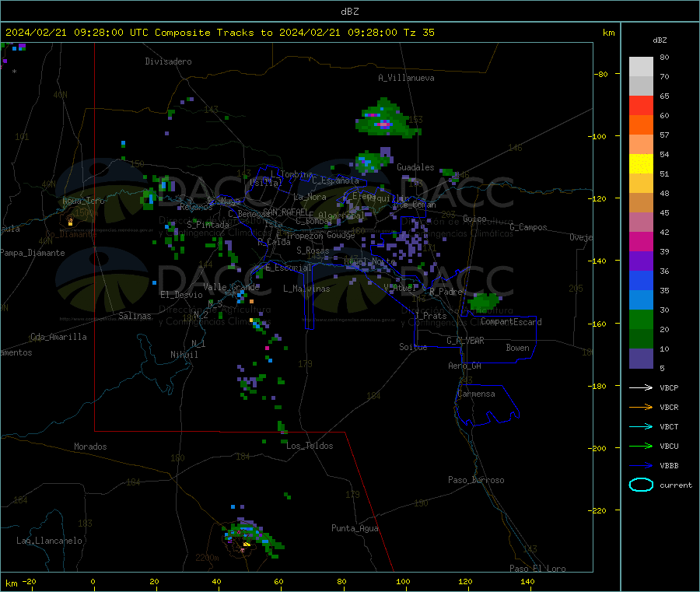The width and height of the screenshot is (700, 592).
Task: Click the 'S_Pintada' map label
Action: [x=208, y=225]
